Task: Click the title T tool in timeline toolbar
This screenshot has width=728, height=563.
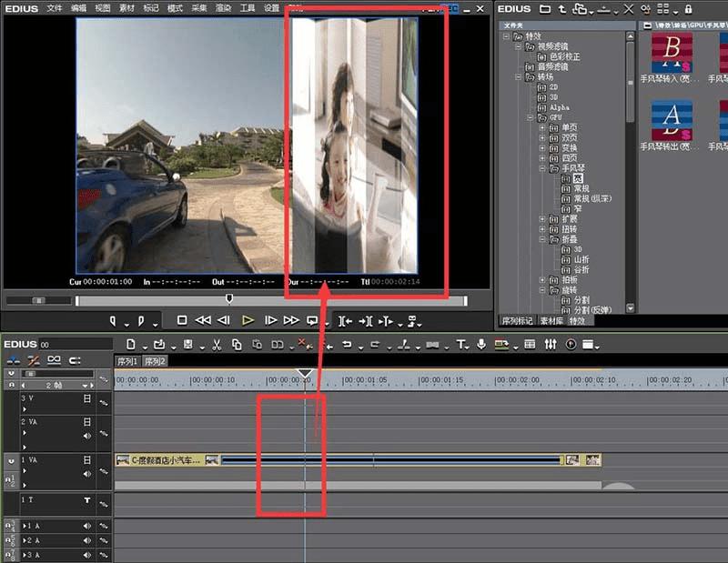Action: 461,345
